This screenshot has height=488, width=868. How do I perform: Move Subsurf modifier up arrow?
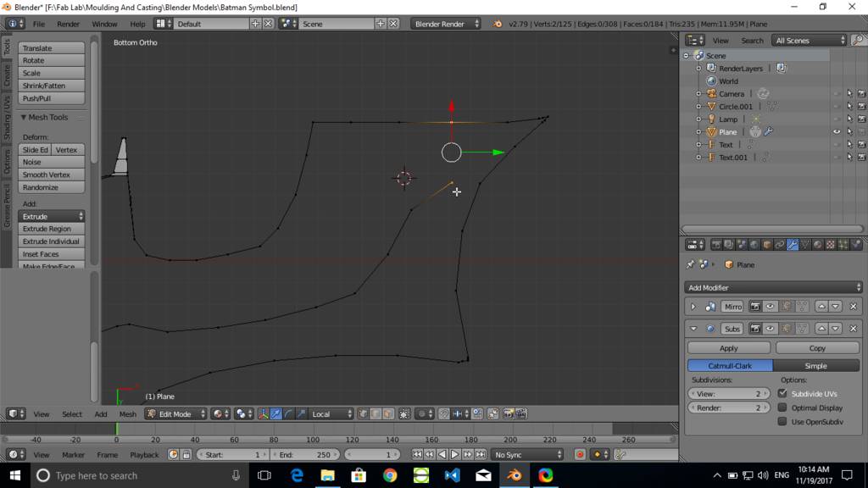pos(821,329)
